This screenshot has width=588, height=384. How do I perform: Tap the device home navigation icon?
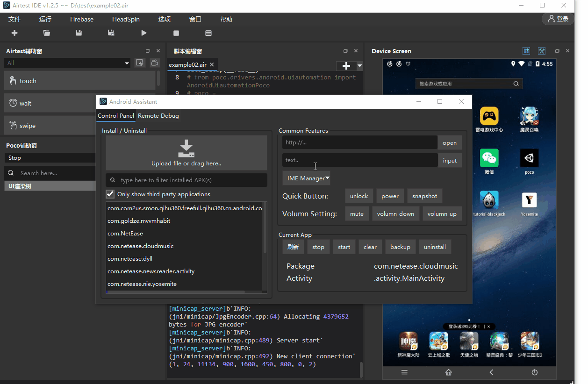pyautogui.click(x=448, y=372)
